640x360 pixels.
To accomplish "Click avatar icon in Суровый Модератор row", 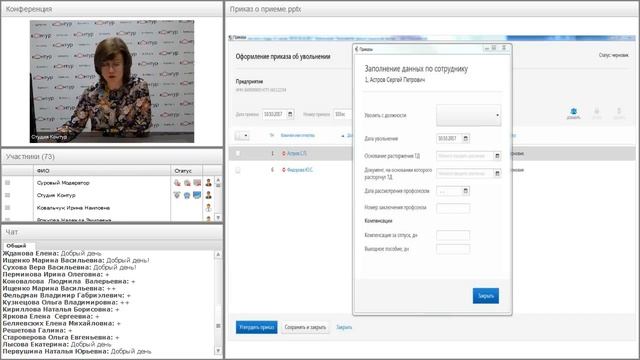I will pyautogui.click(x=209, y=183).
